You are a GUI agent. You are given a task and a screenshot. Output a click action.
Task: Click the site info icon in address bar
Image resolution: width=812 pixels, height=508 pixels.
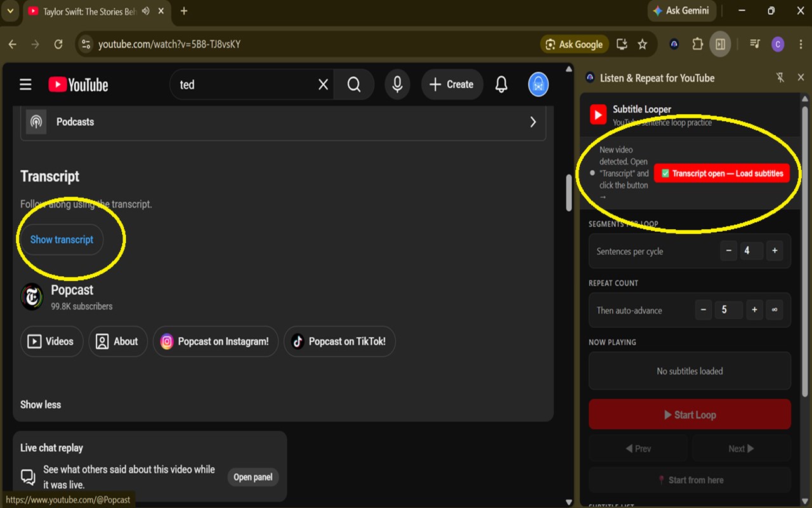87,44
